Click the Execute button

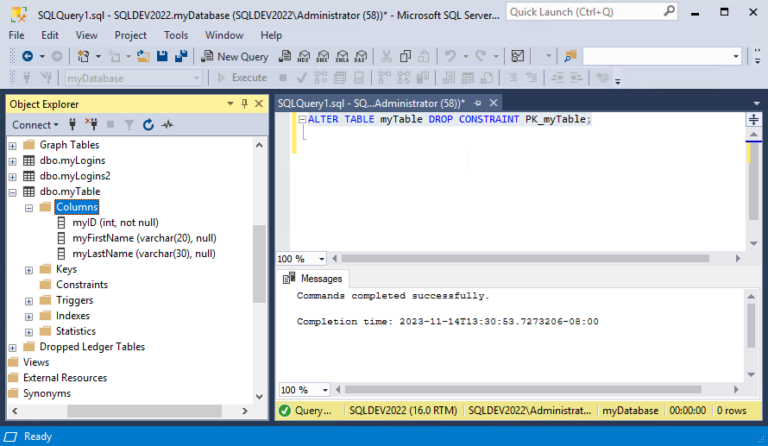242,78
